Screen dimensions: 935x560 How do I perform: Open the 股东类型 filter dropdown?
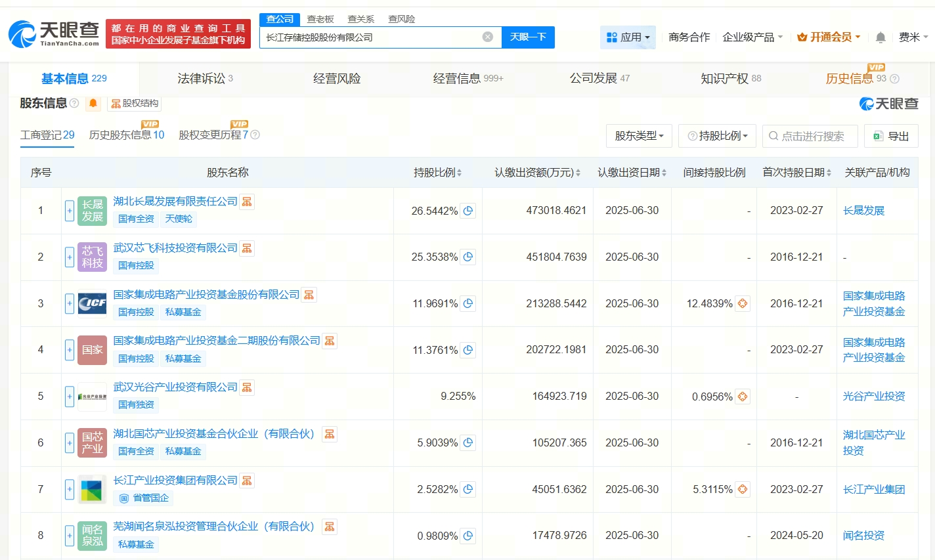(639, 136)
